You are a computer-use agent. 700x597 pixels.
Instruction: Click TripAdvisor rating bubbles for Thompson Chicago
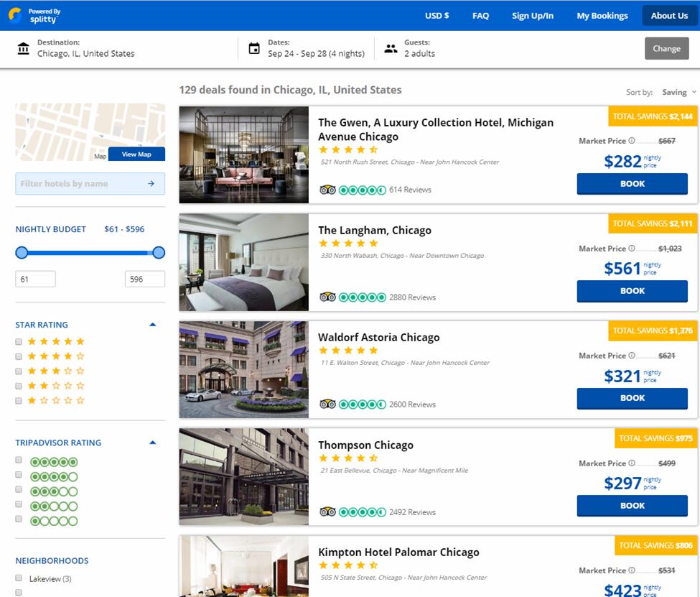363,512
